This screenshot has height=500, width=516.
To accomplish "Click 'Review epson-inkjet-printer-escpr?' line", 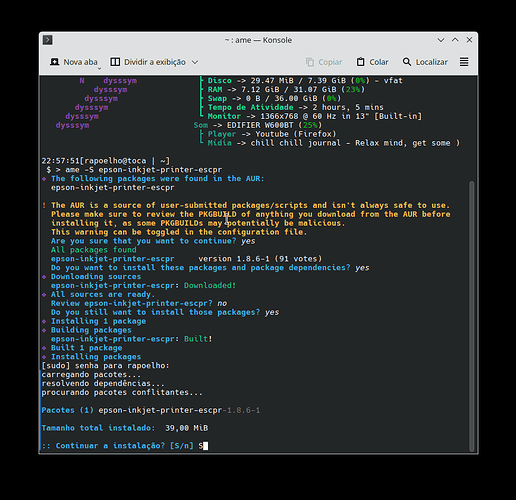I will coord(139,303).
